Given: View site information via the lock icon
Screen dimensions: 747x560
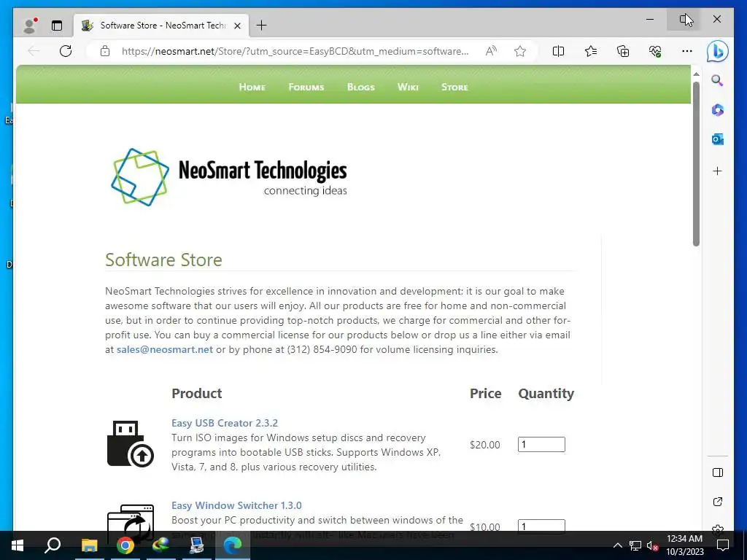Looking at the screenshot, I should coord(105,51).
